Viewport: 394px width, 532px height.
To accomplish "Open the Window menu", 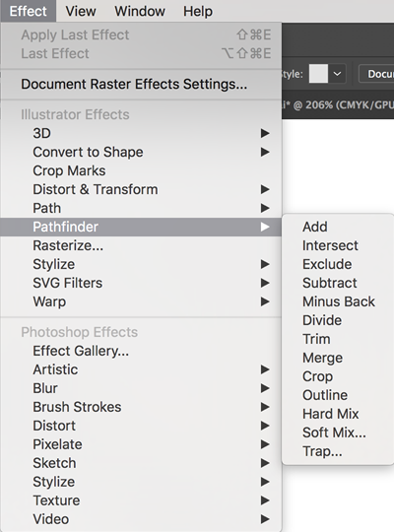I will [140, 11].
